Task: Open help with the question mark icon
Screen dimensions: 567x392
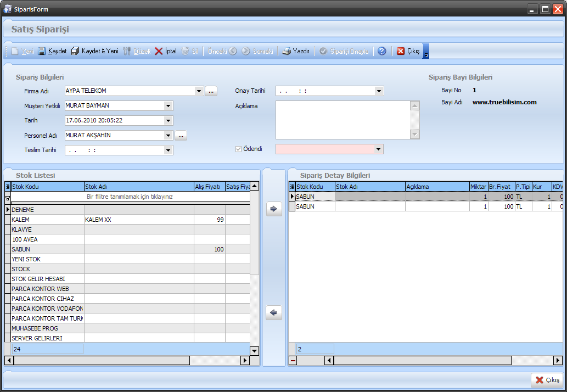Action: click(382, 51)
